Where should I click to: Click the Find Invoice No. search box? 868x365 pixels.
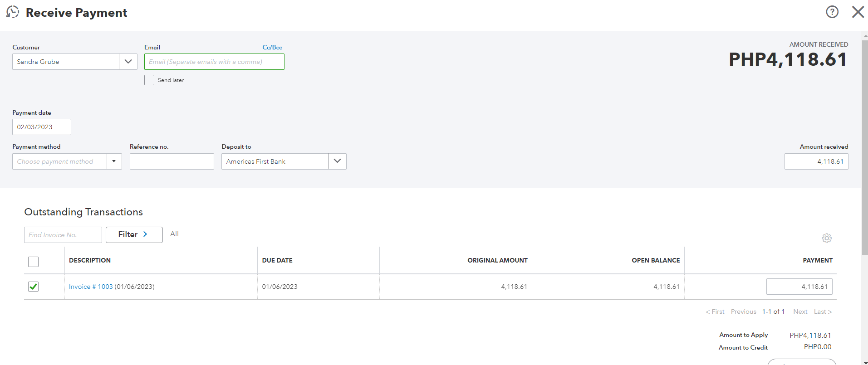click(63, 235)
